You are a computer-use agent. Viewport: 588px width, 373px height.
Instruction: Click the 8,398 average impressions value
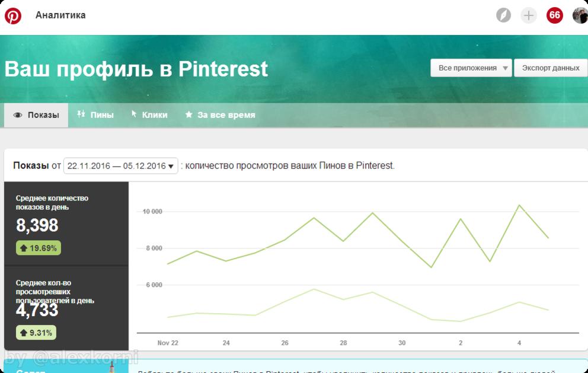[37, 225]
